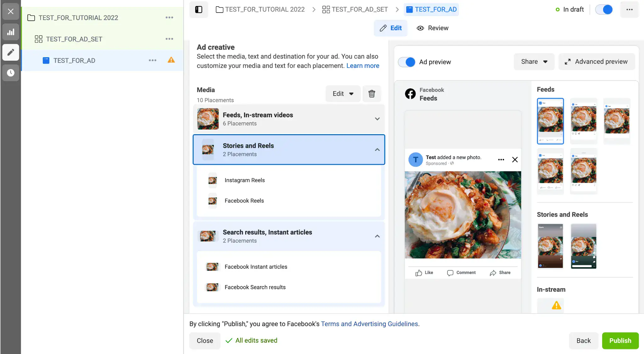Image resolution: width=644 pixels, height=354 pixels.
Task: Click the warning triangle beside TEST_FOR_AD
Action: point(171,60)
